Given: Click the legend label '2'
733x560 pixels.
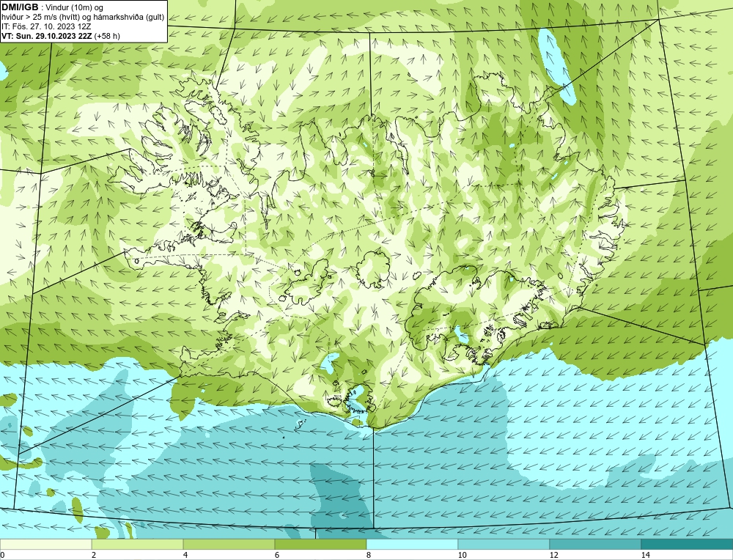Looking at the screenshot, I should pyautogui.click(x=94, y=555).
